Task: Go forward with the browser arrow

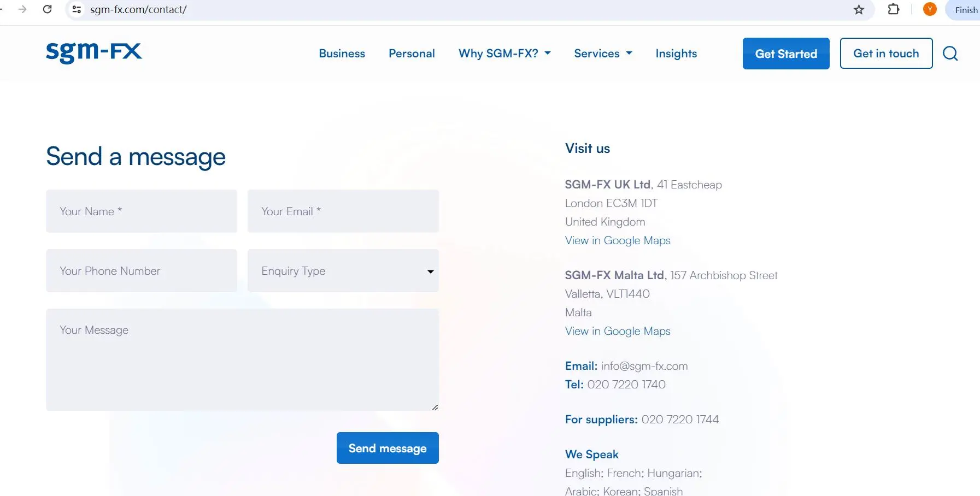Action: [22, 9]
